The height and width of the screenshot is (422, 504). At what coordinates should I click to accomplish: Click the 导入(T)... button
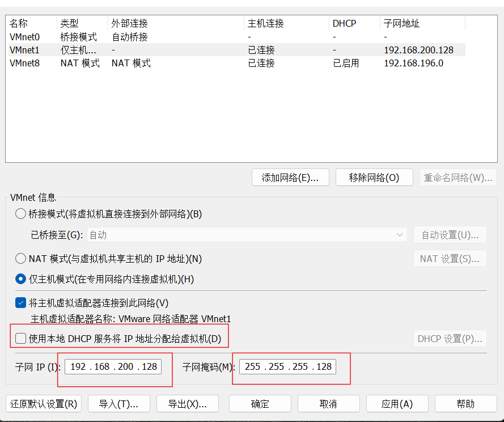click(119, 404)
